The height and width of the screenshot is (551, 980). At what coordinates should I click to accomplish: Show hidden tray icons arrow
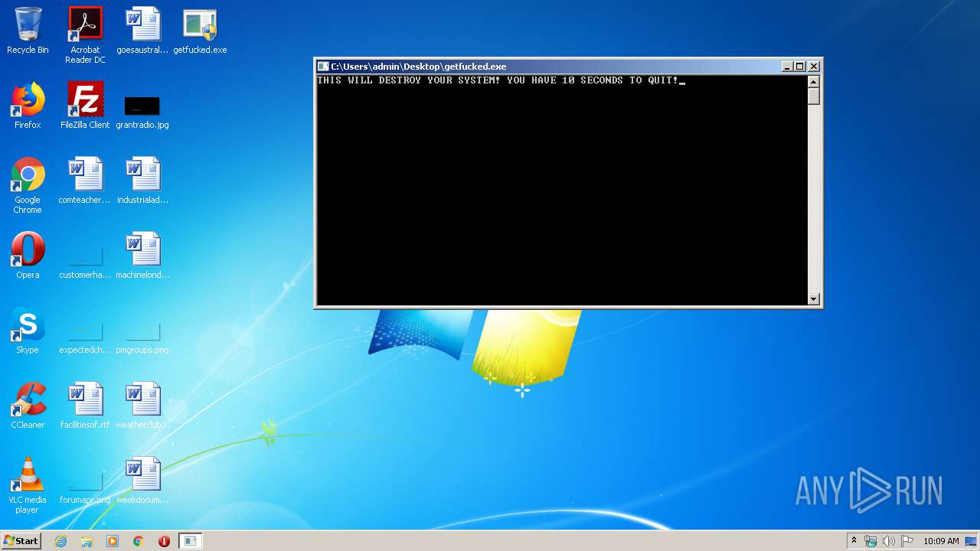point(854,541)
